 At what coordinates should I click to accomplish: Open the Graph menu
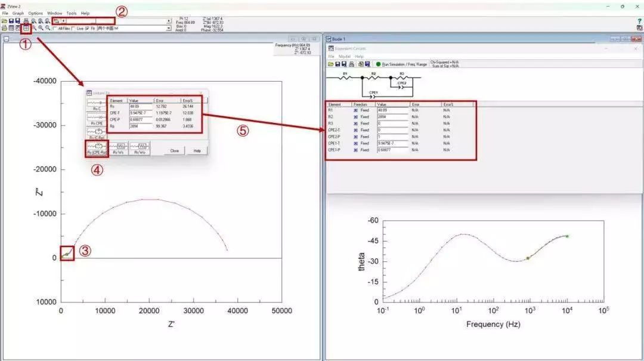[18, 13]
